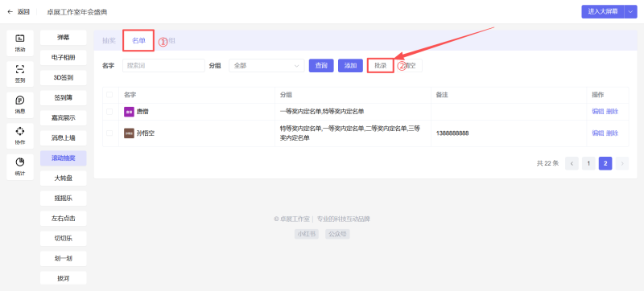Open the 活动 sidebar icon
644x291 pixels.
pyautogui.click(x=20, y=43)
